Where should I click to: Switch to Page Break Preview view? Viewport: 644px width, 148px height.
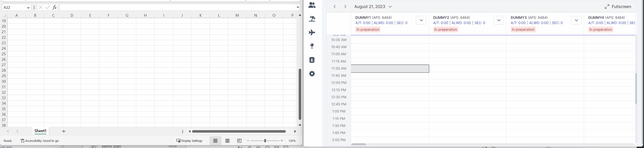(239, 141)
